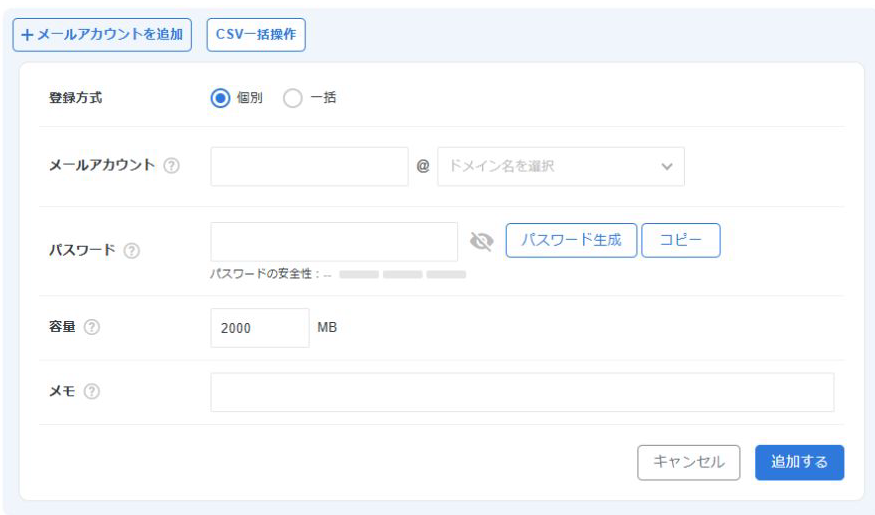Select the 個別 registration method
Screen dimensions: 875x515
(220, 98)
